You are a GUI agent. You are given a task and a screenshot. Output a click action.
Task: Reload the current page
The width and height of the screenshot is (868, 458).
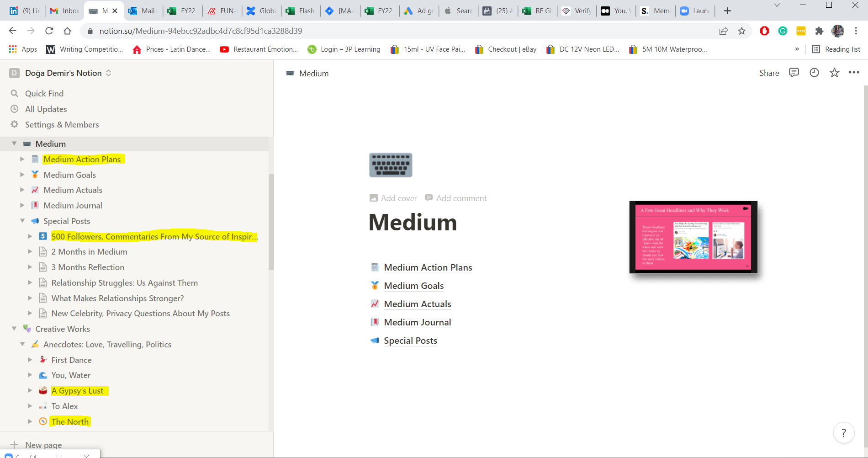(49, 31)
